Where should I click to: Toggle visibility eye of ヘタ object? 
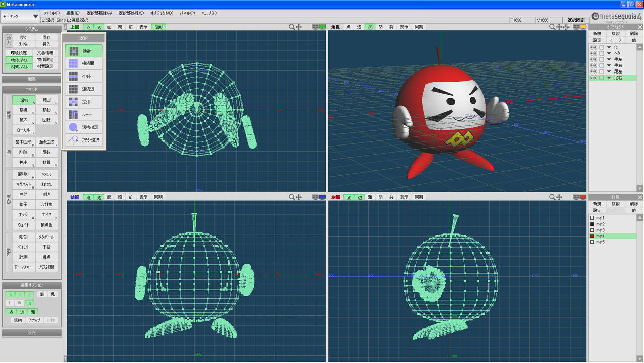point(593,53)
